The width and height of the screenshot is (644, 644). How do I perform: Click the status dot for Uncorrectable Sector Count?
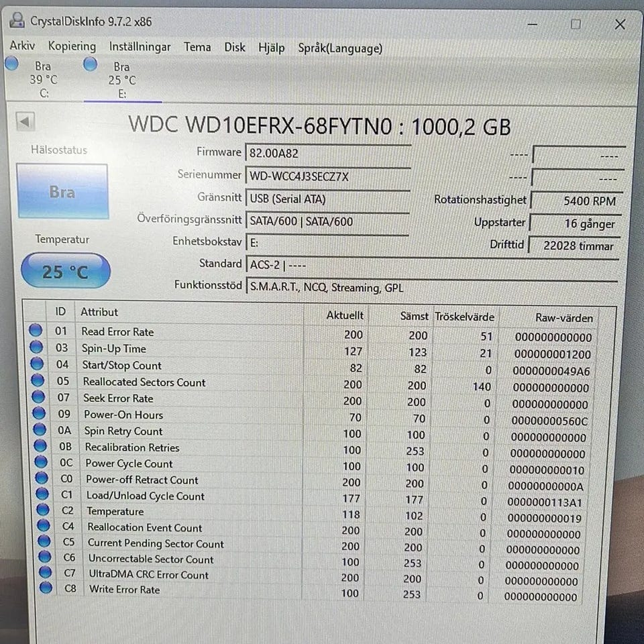coord(45,557)
